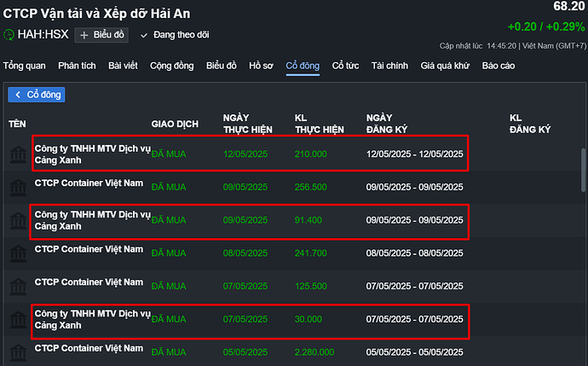Click Container Việt Nam name in the 241.700 row
The height and width of the screenshot is (366, 588).
[89, 249]
